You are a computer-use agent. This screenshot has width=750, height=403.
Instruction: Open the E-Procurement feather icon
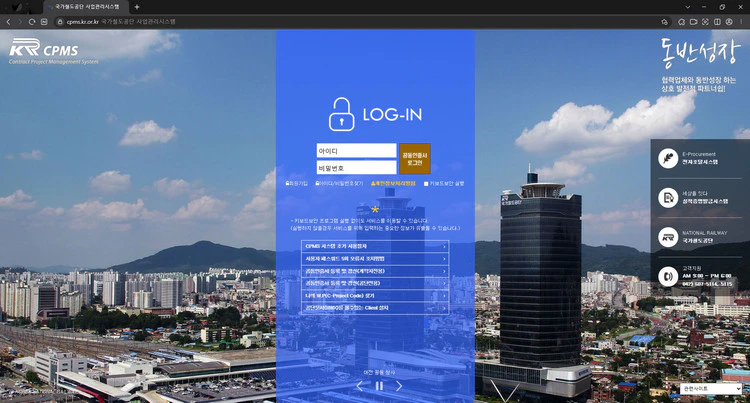668,158
